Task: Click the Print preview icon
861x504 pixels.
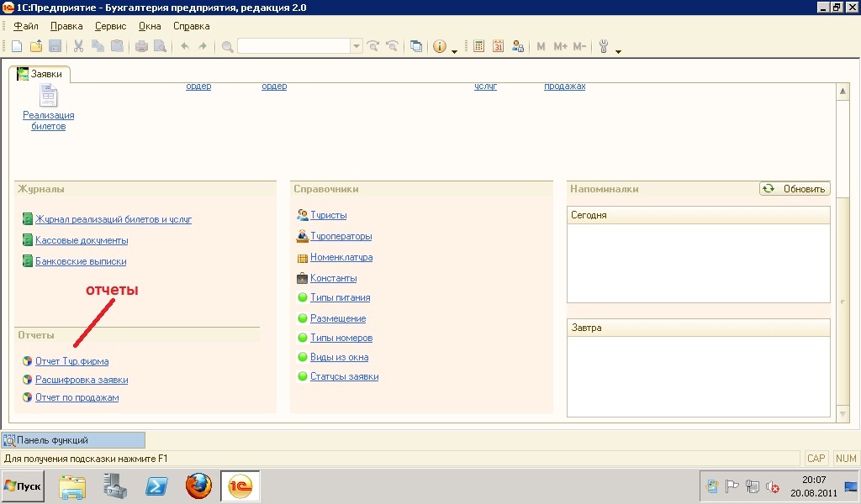Action: (x=160, y=46)
